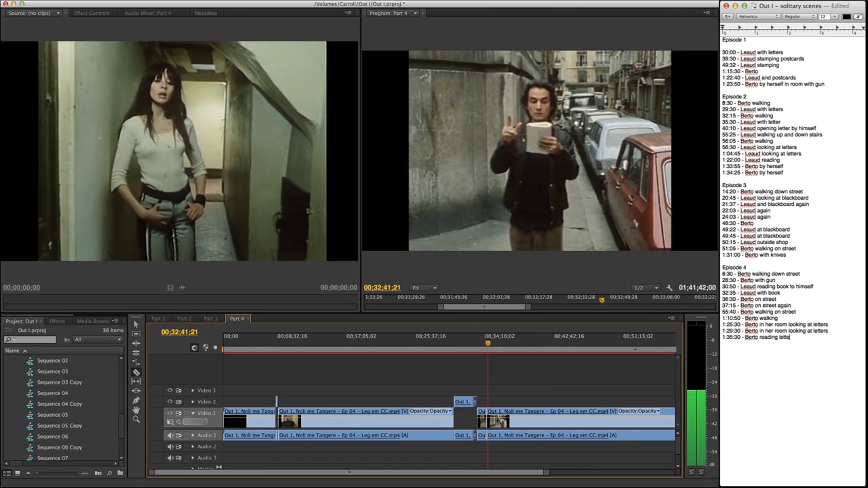Open the Source clip dropdown arrow
The width and height of the screenshot is (868, 488).
[58, 13]
